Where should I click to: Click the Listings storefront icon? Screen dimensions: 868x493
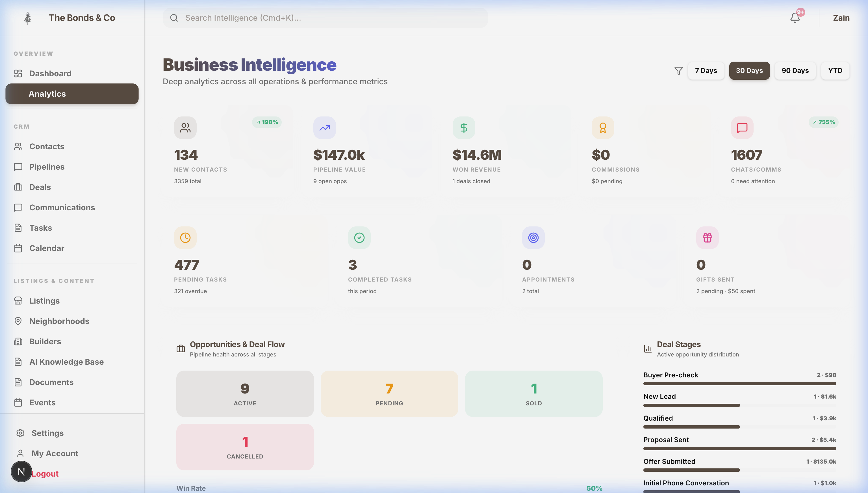[x=18, y=301]
